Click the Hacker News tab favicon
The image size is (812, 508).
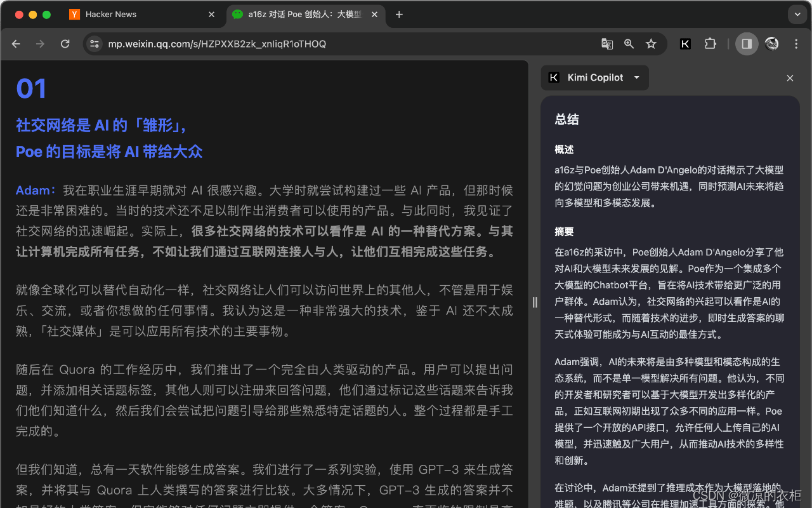click(75, 14)
